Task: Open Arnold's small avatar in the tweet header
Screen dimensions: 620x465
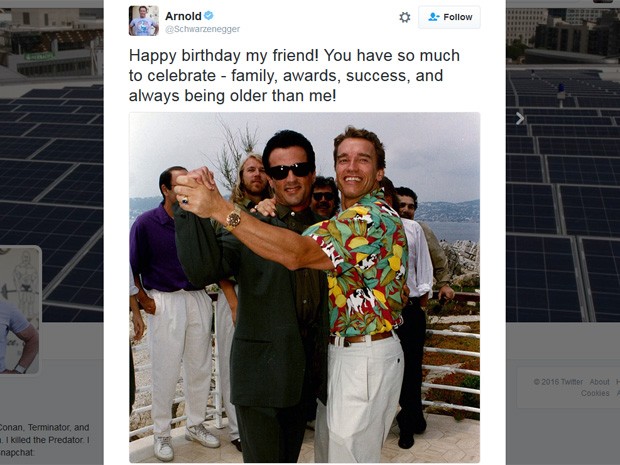Action: click(x=143, y=20)
